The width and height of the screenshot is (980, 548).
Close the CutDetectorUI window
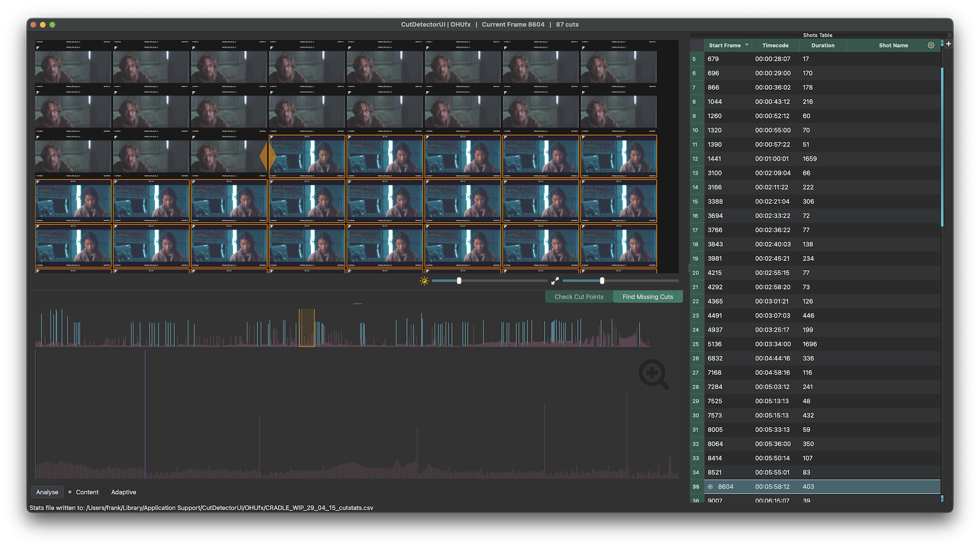coord(33,25)
